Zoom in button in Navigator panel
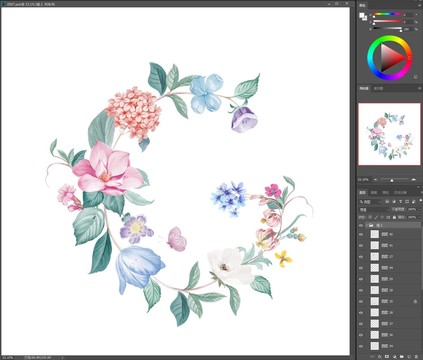The height and width of the screenshot is (360, 423). (x=414, y=179)
